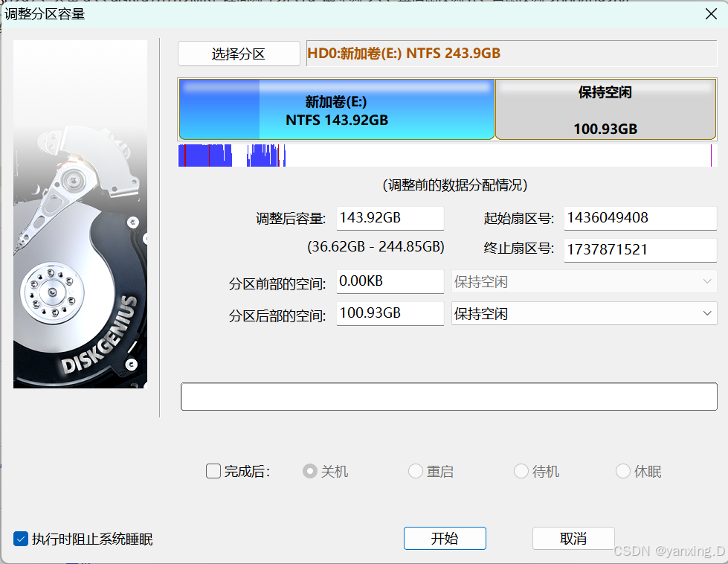
Task: Edit the 调整后容量 capacity field
Action: pyautogui.click(x=389, y=217)
